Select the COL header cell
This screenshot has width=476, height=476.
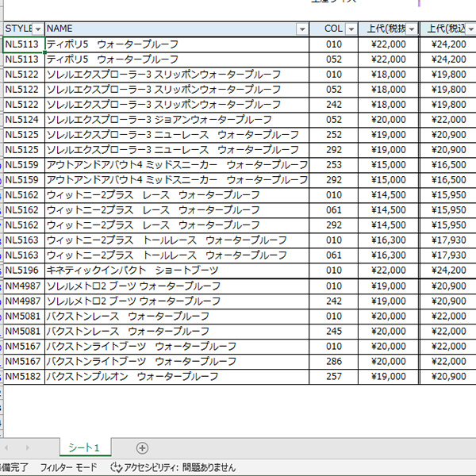click(x=334, y=29)
